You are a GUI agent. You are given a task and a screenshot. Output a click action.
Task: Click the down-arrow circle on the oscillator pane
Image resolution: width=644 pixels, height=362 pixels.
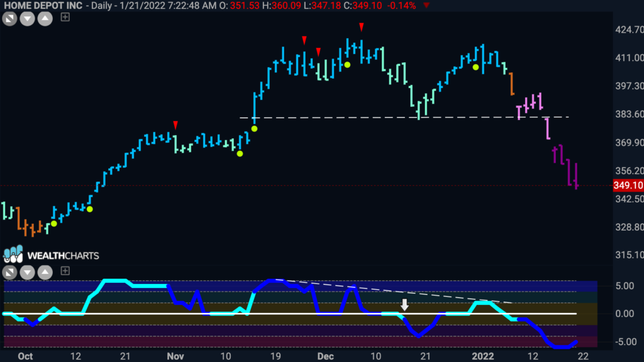27,272
